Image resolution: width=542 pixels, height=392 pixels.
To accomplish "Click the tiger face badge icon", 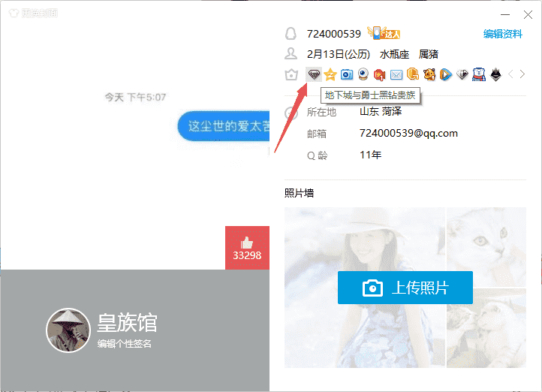I will (429, 74).
